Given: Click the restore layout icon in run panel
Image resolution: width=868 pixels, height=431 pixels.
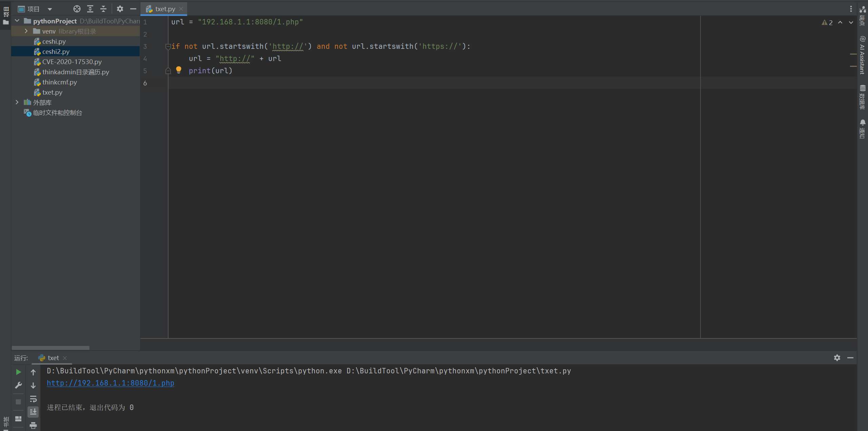Looking at the screenshot, I should pos(19,419).
